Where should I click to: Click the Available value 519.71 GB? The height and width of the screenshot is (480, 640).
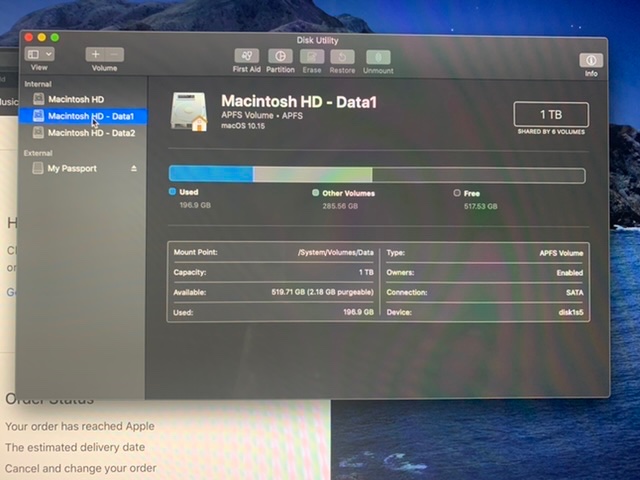pos(322,292)
